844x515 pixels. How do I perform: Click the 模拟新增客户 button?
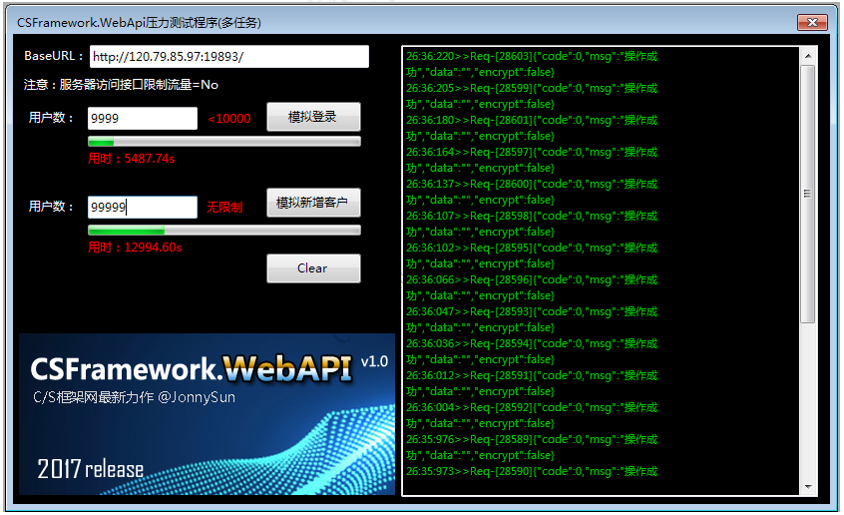click(313, 203)
